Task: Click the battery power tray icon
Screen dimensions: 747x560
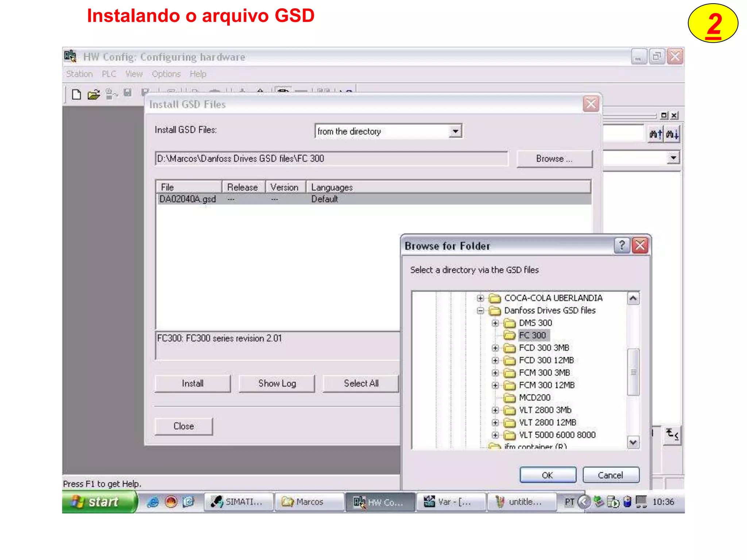Action: click(x=627, y=502)
